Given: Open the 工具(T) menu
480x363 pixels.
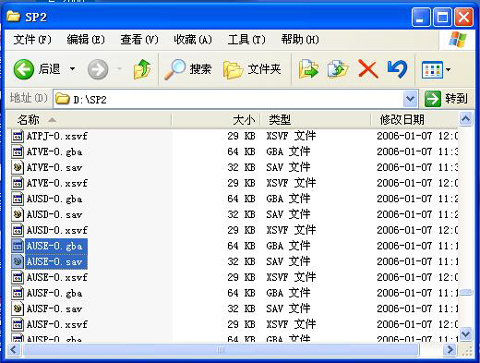Looking at the screenshot, I should [247, 40].
